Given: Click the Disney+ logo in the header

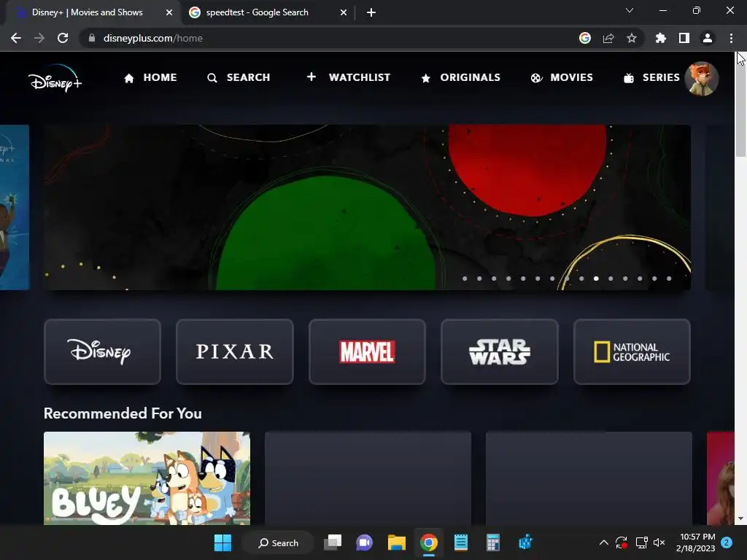Looking at the screenshot, I should tap(55, 78).
